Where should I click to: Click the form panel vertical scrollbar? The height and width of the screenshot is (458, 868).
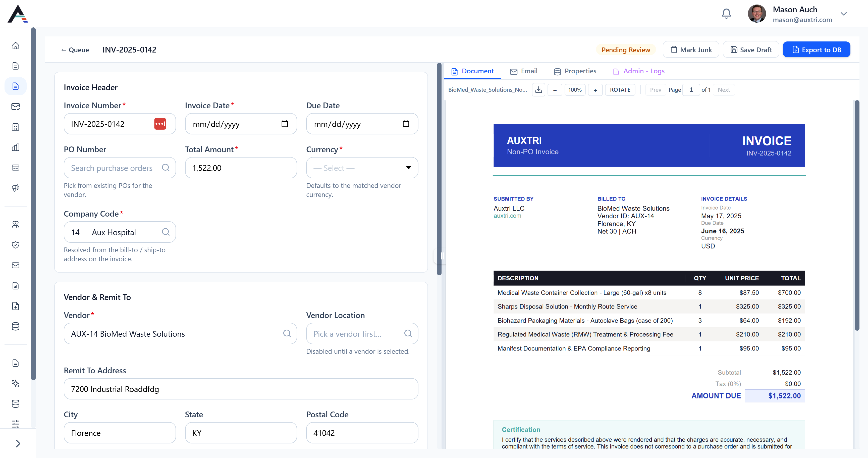tap(439, 169)
